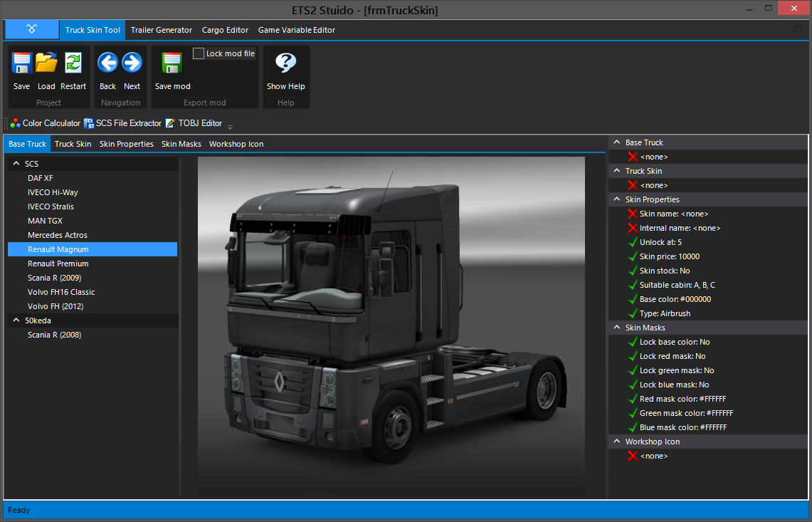Viewport: 812px width, 522px height.
Task: Collapse the SCS truck group
Action: pyautogui.click(x=16, y=163)
